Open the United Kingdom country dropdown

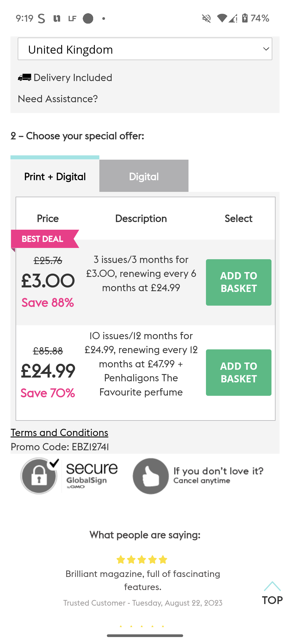tap(145, 49)
